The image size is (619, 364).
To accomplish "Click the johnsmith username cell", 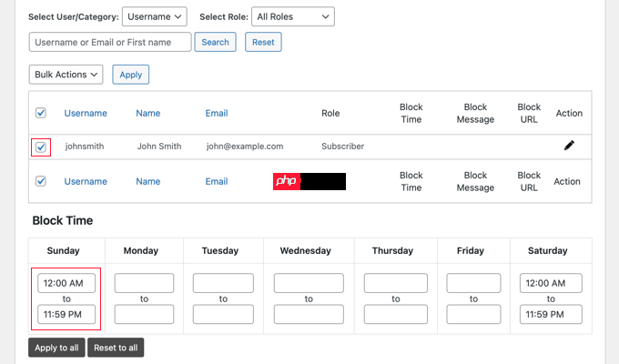I will (x=85, y=147).
